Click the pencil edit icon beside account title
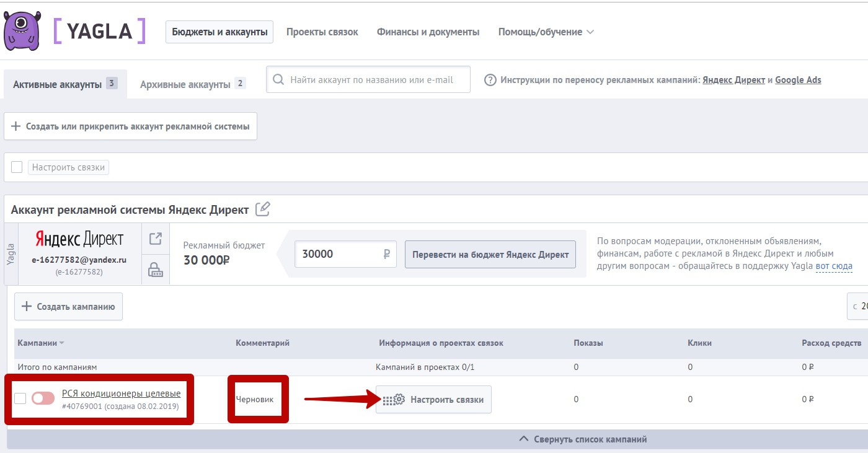Screen dimensions: 868x453 (x=263, y=209)
